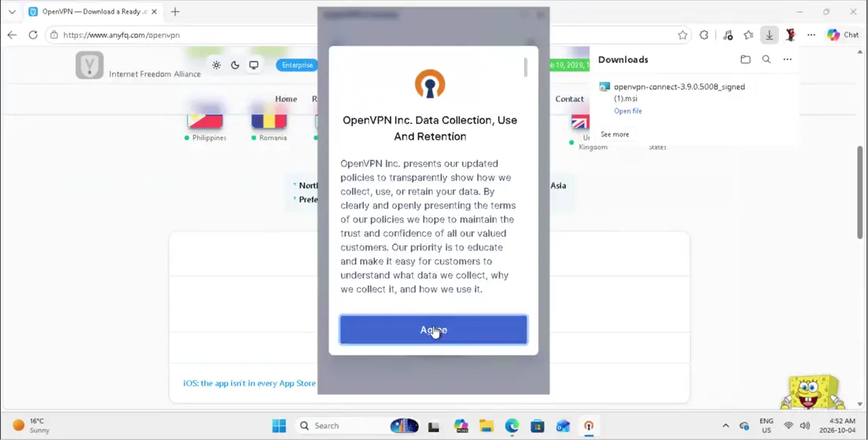Click the iOS app store note link

point(249,383)
